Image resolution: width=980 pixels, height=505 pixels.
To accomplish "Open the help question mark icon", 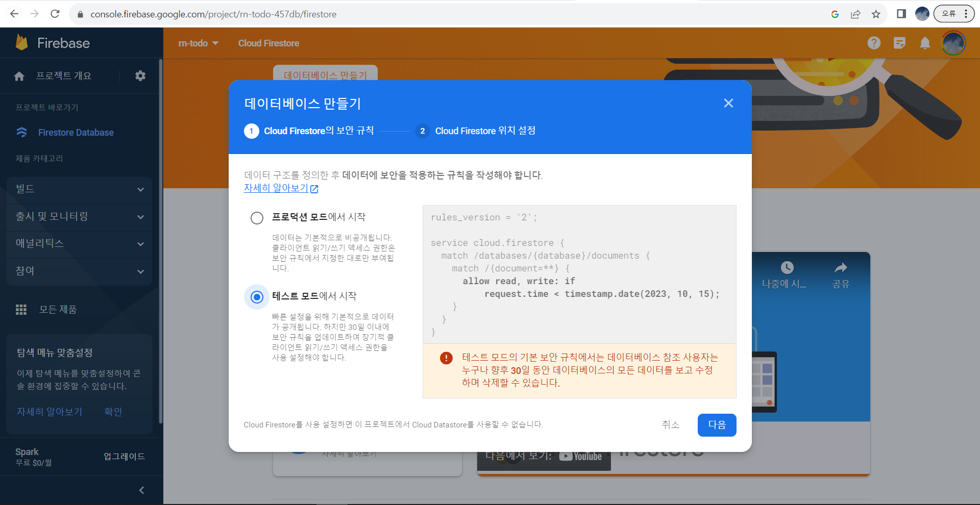I will [874, 43].
